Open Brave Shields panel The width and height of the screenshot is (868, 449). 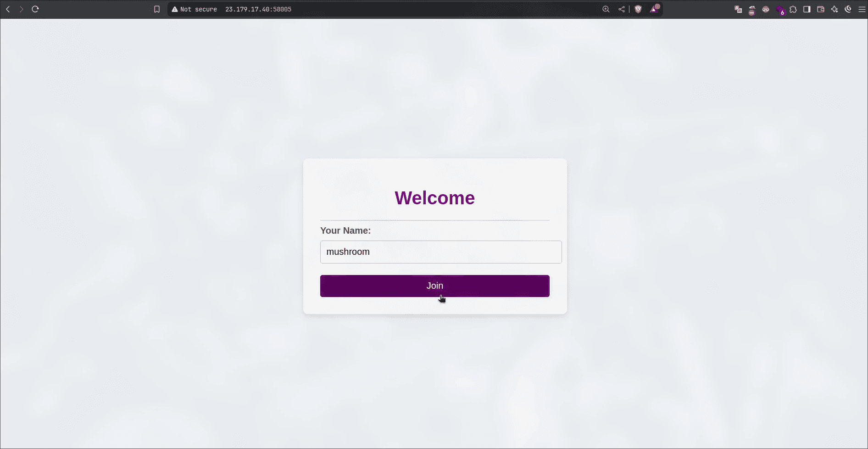click(638, 9)
